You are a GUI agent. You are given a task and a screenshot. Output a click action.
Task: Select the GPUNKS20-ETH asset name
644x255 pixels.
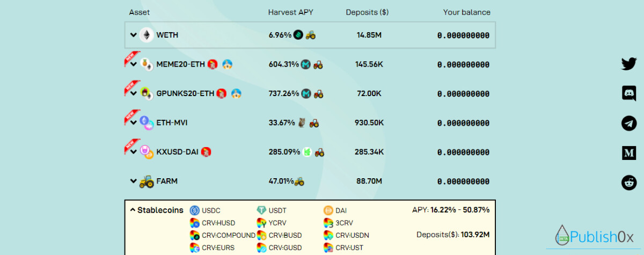(x=185, y=93)
